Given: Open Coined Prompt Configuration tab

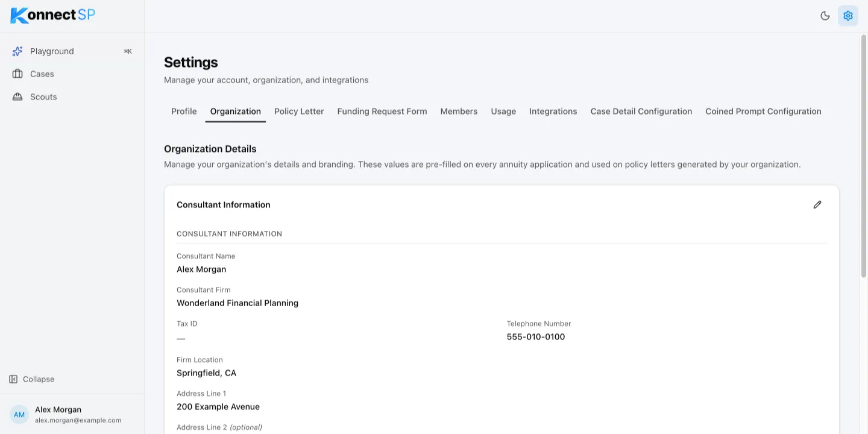Looking at the screenshot, I should coord(763,112).
